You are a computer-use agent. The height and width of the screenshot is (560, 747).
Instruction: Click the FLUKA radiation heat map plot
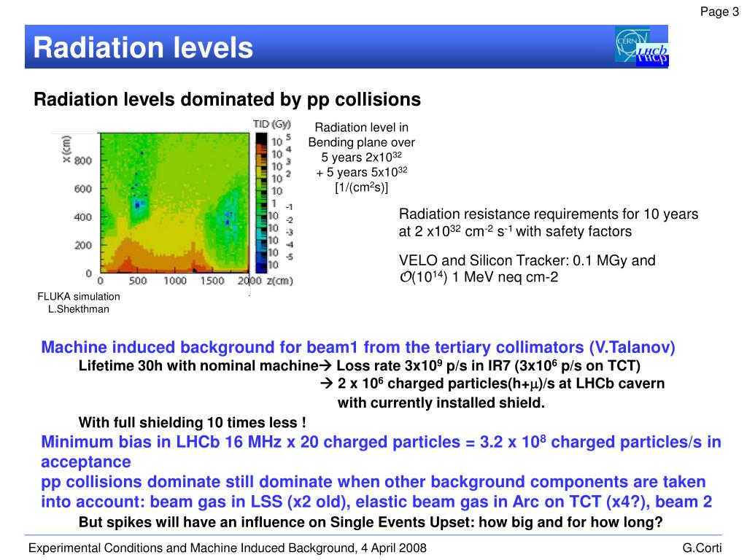[x=174, y=203]
